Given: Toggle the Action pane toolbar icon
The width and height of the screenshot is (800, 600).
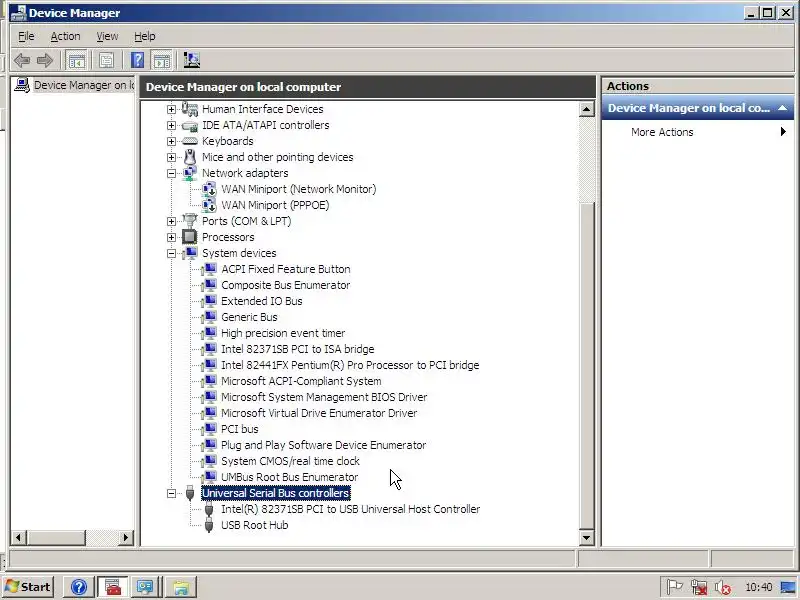Looking at the screenshot, I should tap(162, 61).
